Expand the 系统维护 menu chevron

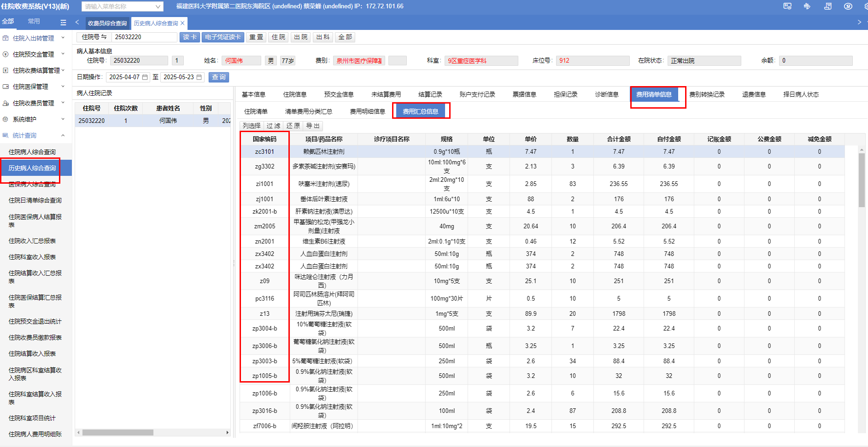[x=63, y=119]
